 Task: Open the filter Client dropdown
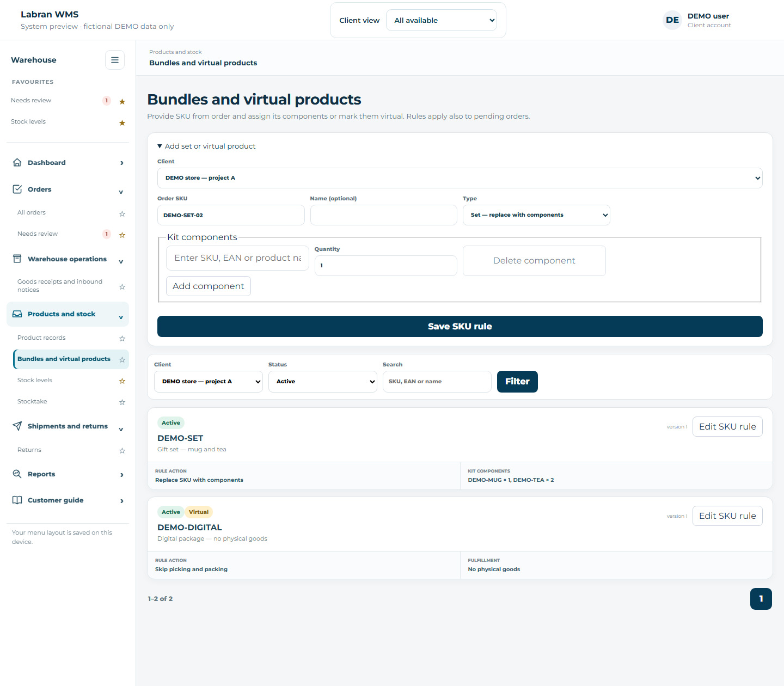(x=209, y=382)
